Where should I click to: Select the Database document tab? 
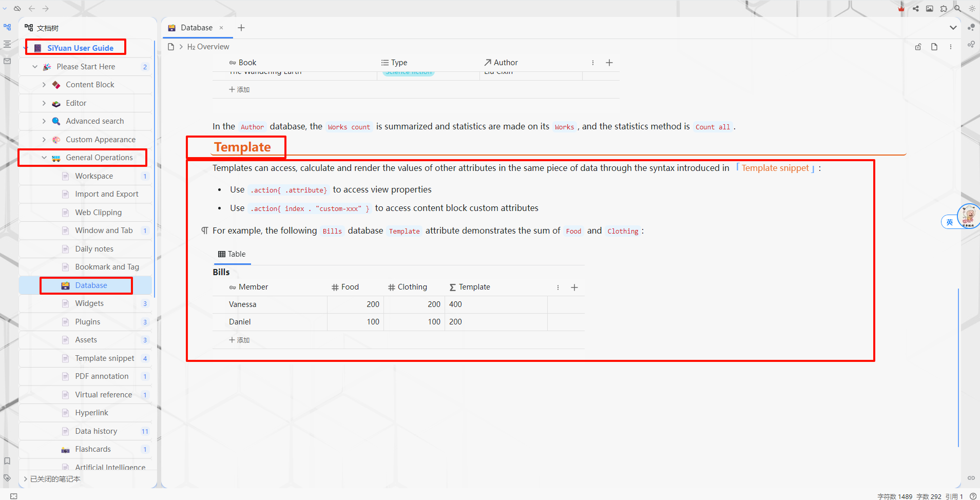pos(197,28)
